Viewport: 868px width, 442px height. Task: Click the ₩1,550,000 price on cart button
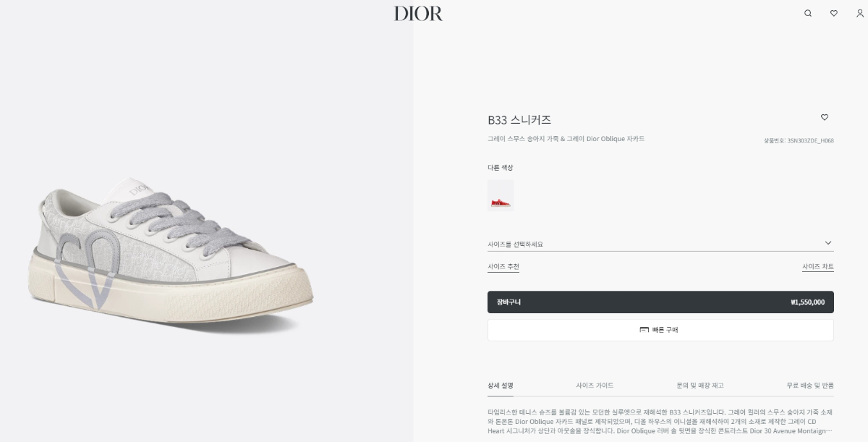tap(808, 302)
